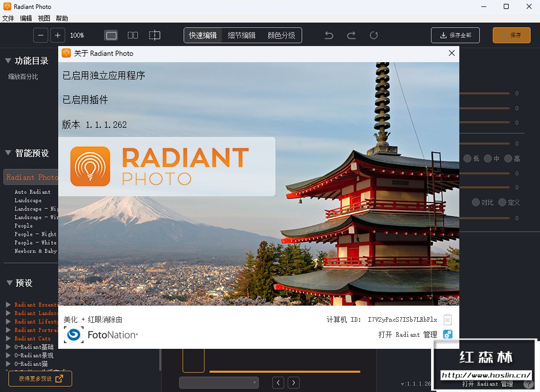540x392 pixels.
Task: Select the Radiant Photo smart preset header
Action: [x=31, y=177]
